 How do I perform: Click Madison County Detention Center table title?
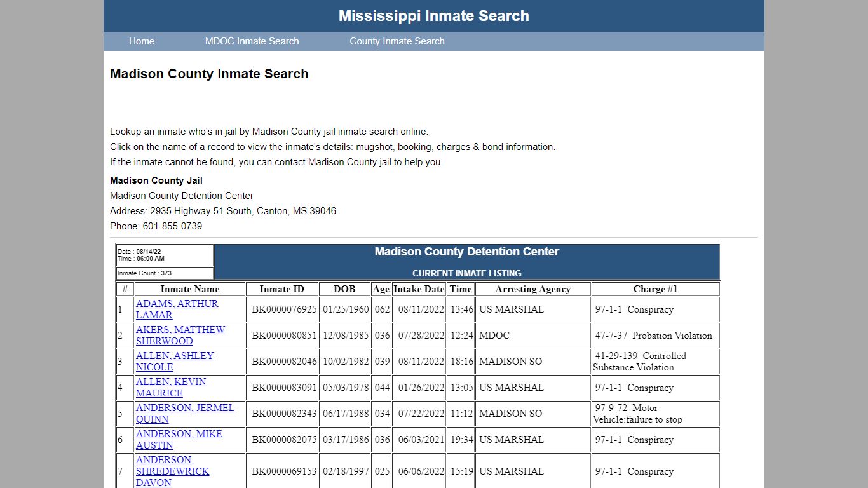click(x=467, y=252)
